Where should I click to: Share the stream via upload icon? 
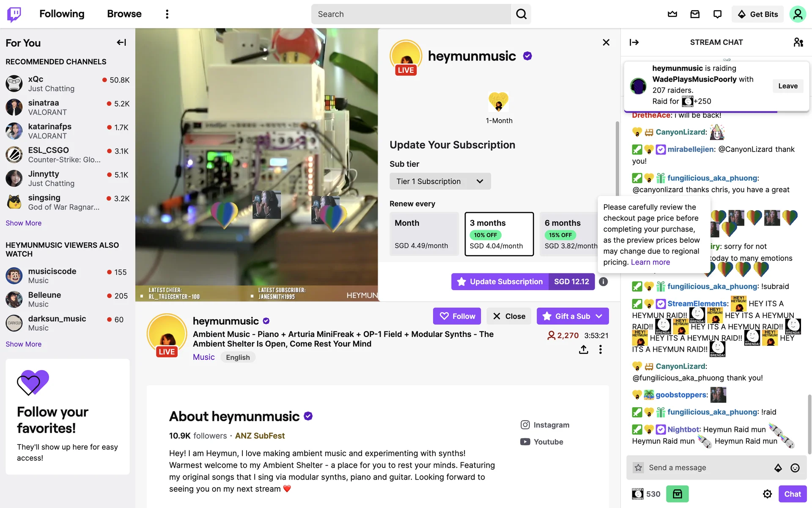click(584, 350)
